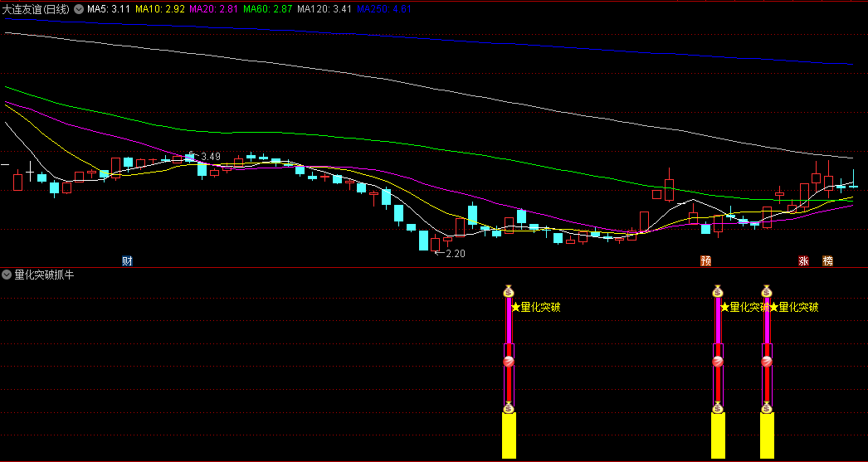Click the red ball icon on leftmost signal
868x462 pixels.
tap(509, 362)
